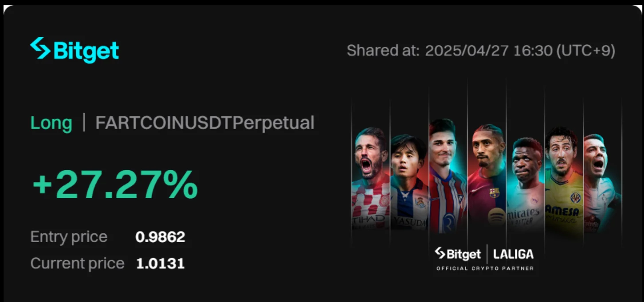Click the crest on the blue-white striped jersey
644x302 pixels.
point(420,202)
